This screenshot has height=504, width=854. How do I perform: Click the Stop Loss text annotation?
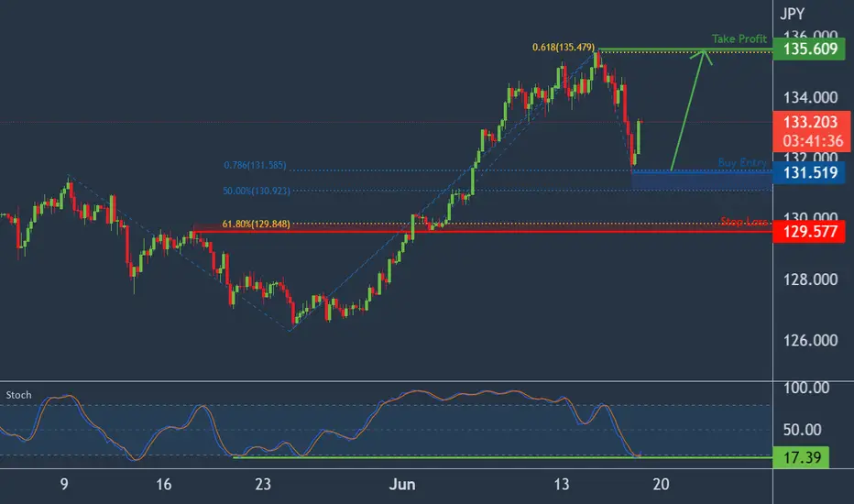click(744, 221)
